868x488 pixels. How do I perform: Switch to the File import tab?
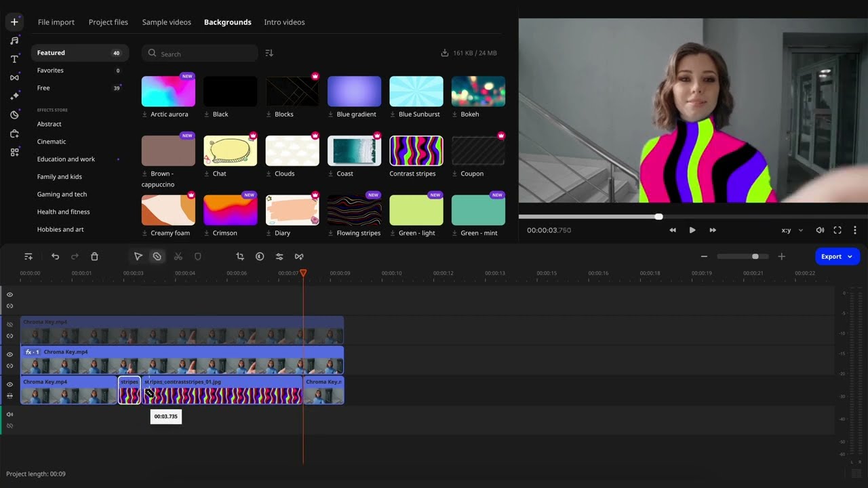click(x=56, y=22)
